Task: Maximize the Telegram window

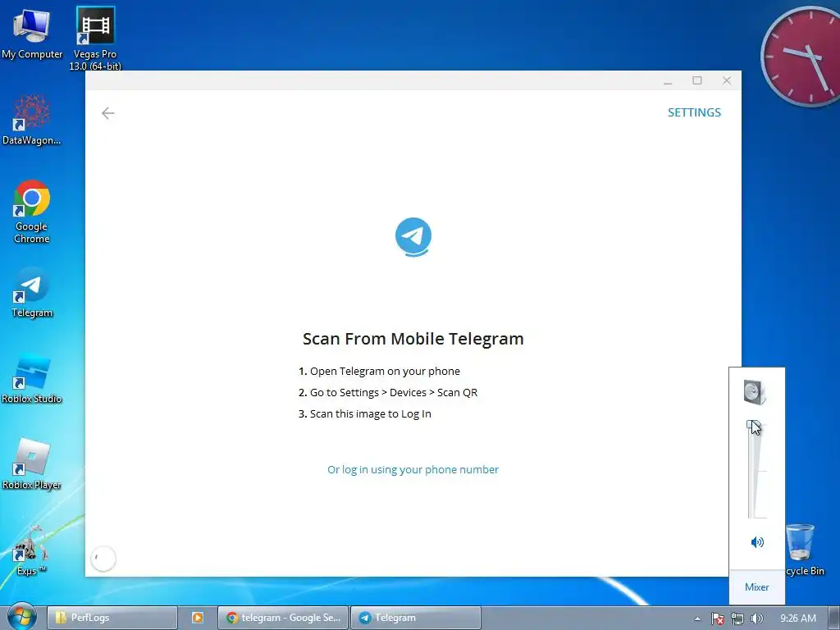Action: coord(697,80)
